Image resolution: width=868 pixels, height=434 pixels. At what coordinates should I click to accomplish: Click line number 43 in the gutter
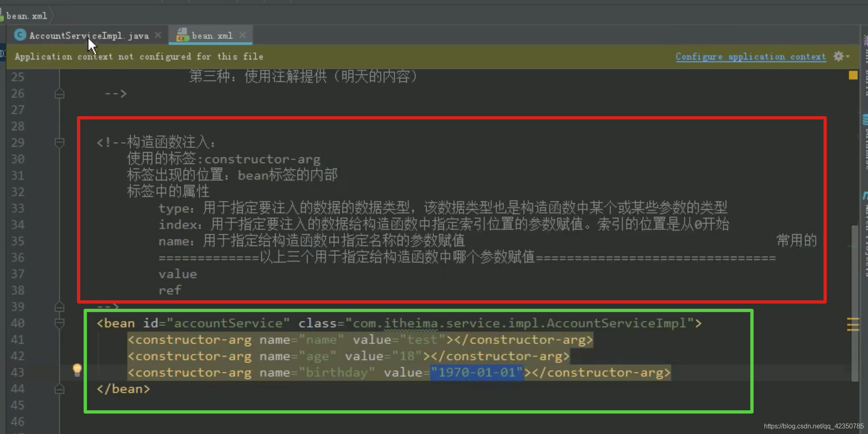[18, 373]
